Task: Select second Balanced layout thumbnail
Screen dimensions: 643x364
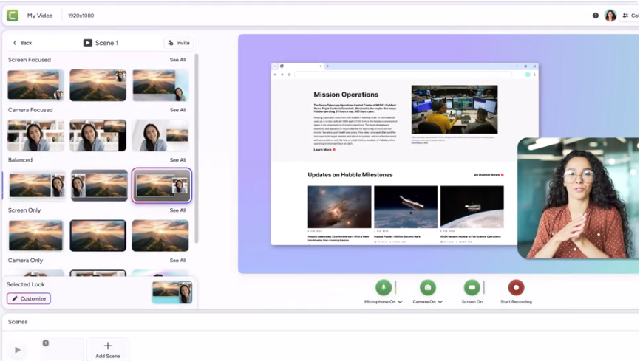Action: point(99,185)
